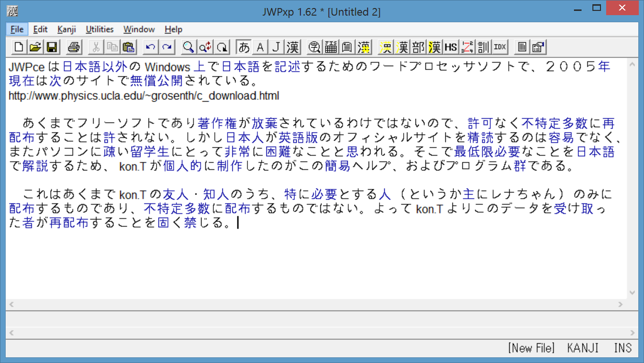Click the word "Windows" in the first line
The image size is (644, 363).
click(168, 67)
